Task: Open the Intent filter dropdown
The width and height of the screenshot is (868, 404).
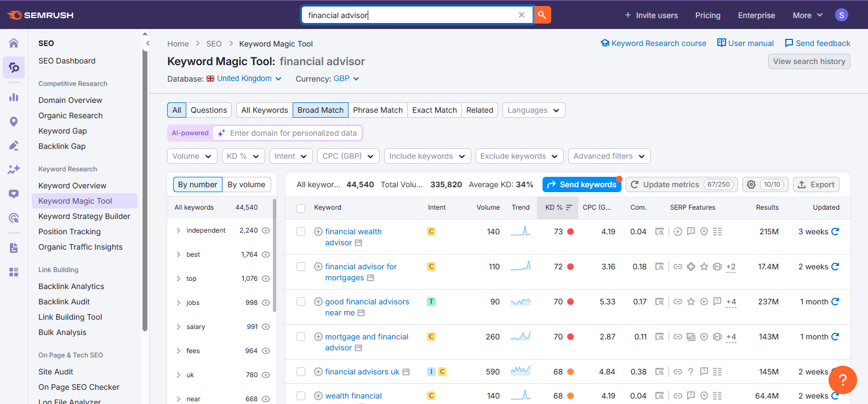Action: 291,156
